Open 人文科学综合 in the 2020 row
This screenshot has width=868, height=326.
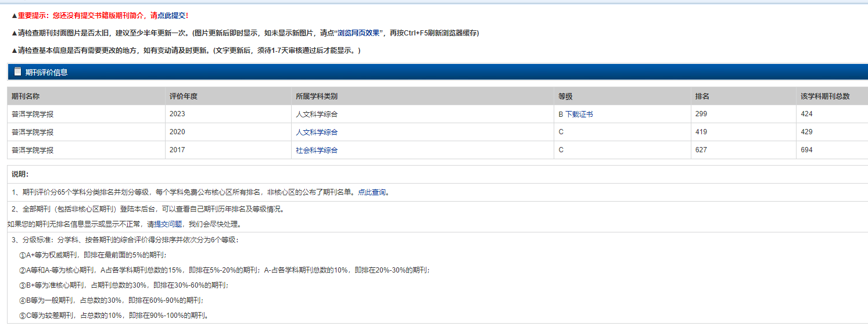(317, 132)
